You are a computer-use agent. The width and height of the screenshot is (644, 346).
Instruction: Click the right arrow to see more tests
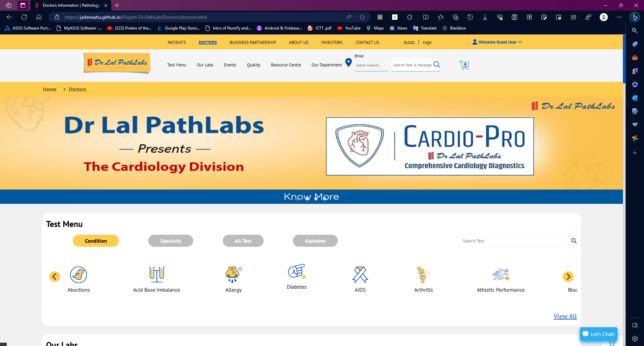(x=568, y=276)
